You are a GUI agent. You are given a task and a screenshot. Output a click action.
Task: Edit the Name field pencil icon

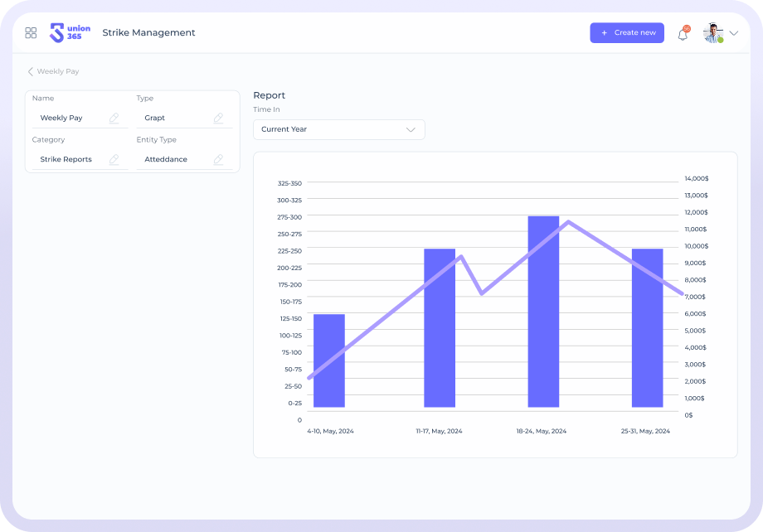[114, 118]
